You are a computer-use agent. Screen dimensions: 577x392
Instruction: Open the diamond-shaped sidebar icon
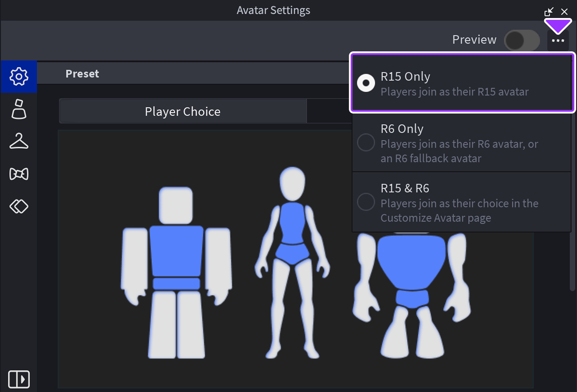coord(19,206)
